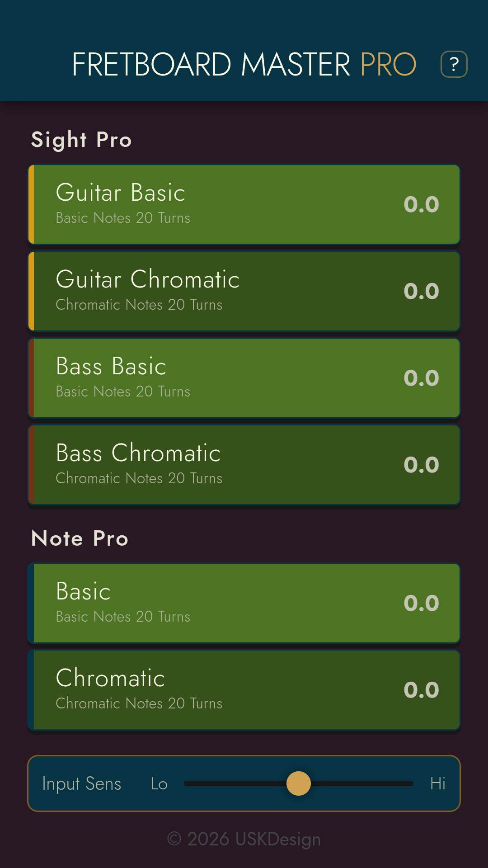Start the Bass Basic exercise

[x=244, y=377]
